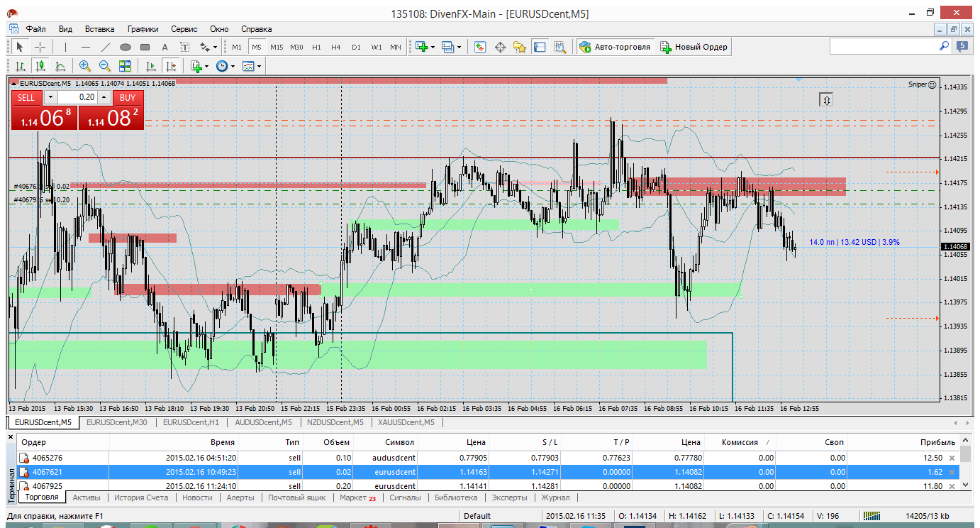Switch to XAUUSDcent,M5 chart tab
Viewport: 980px width, 528px height.
point(406,422)
